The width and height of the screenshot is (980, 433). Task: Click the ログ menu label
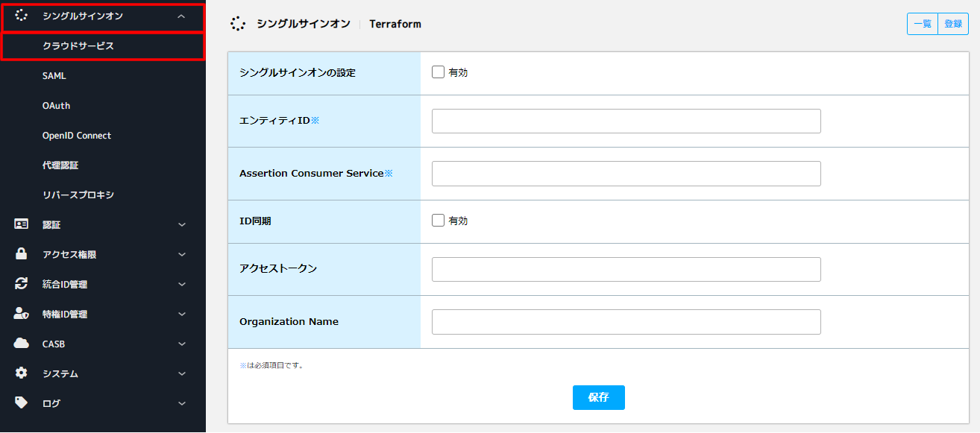tap(51, 403)
